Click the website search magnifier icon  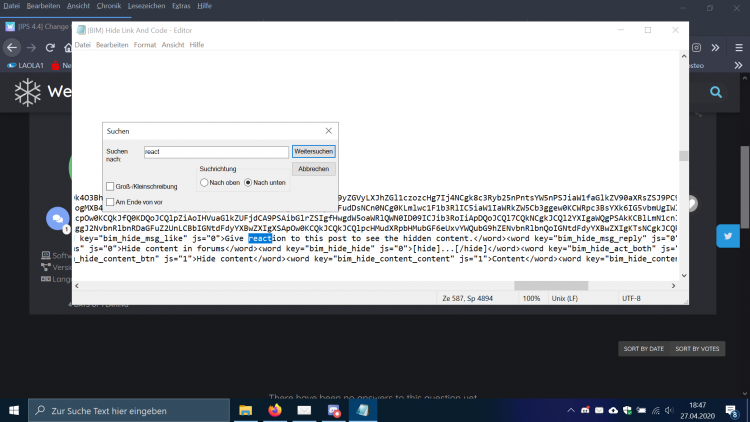(x=716, y=92)
